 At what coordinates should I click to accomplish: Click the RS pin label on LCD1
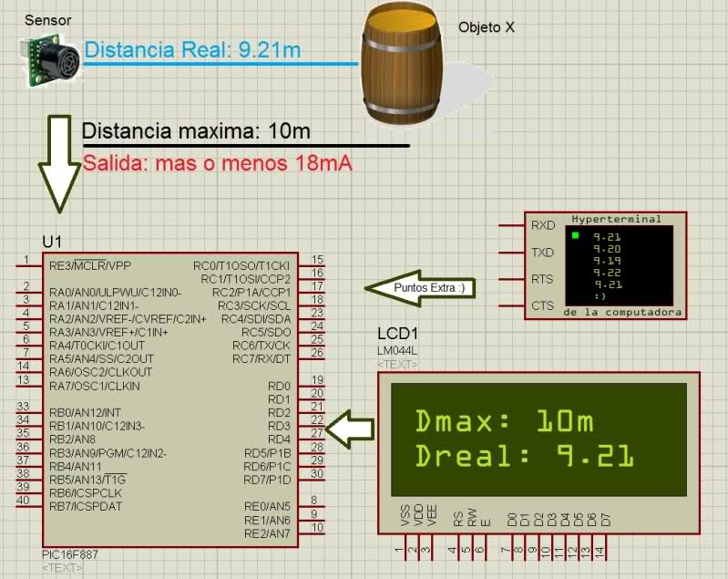click(x=458, y=519)
